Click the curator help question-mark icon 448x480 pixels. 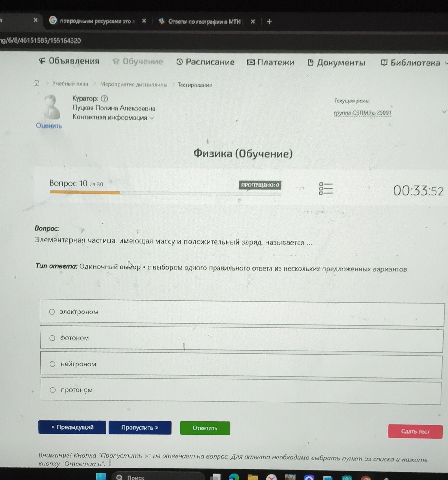[105, 99]
